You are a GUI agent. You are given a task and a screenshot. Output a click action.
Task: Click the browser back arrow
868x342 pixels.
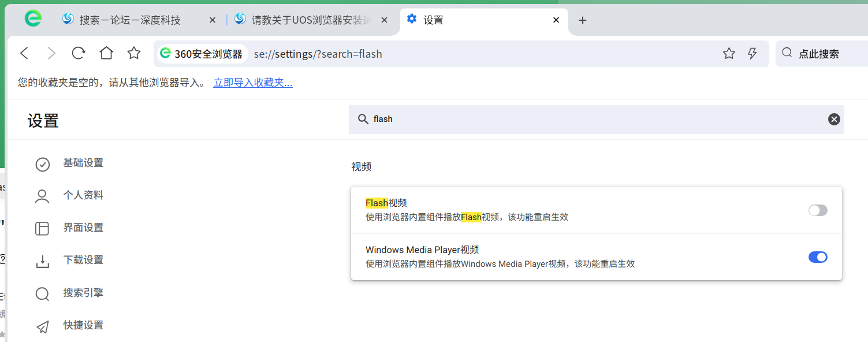[24, 54]
